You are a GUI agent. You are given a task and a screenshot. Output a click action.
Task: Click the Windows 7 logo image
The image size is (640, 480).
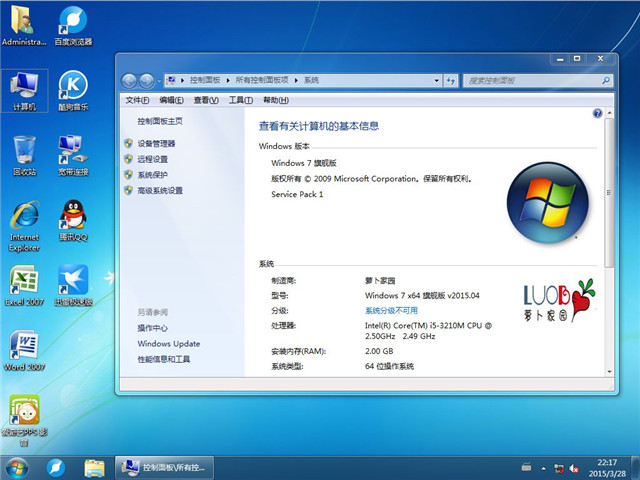(x=548, y=203)
